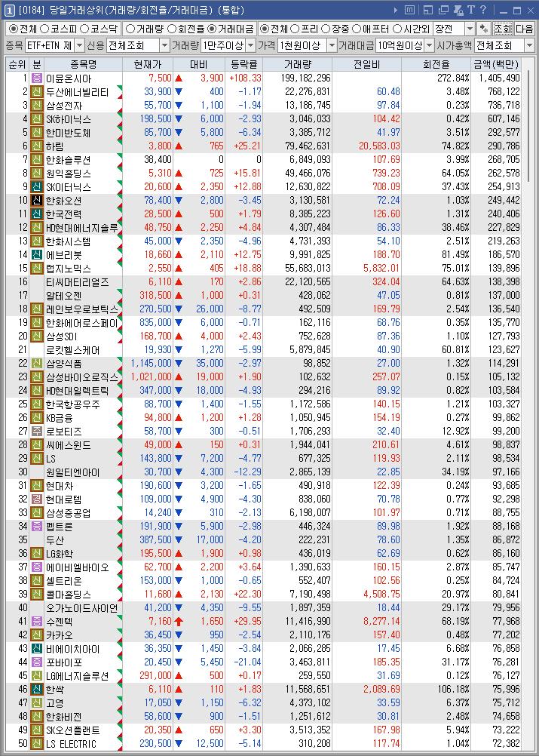The image size is (539, 756).
Task: Select the 코스피 market radio button
Action: (x=44, y=29)
